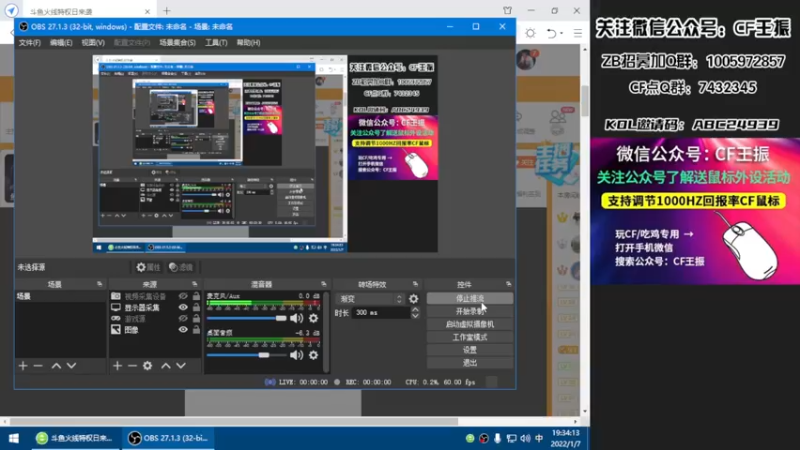Toggle lock on 视频采集设备 source
Viewport: 800px width, 450px height.
pyautogui.click(x=196, y=296)
